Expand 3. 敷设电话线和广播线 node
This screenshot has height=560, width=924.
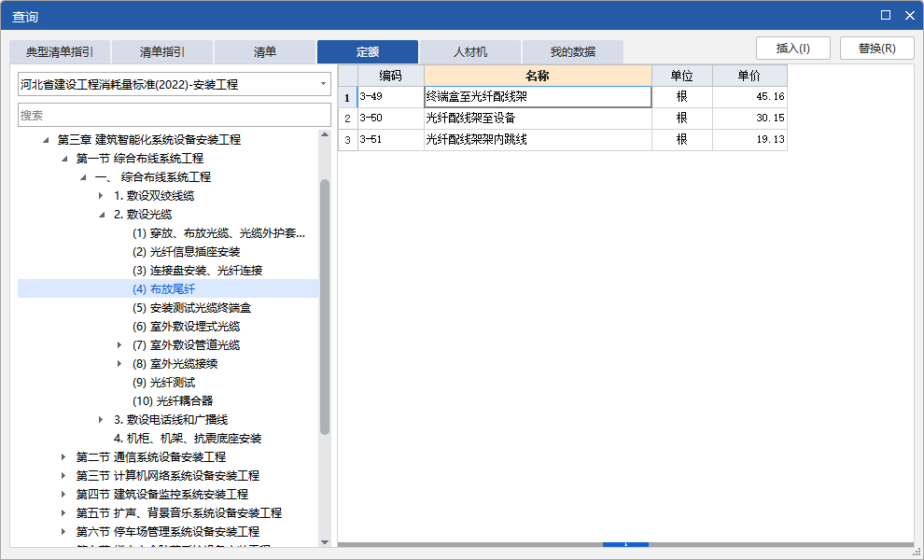[x=102, y=420]
